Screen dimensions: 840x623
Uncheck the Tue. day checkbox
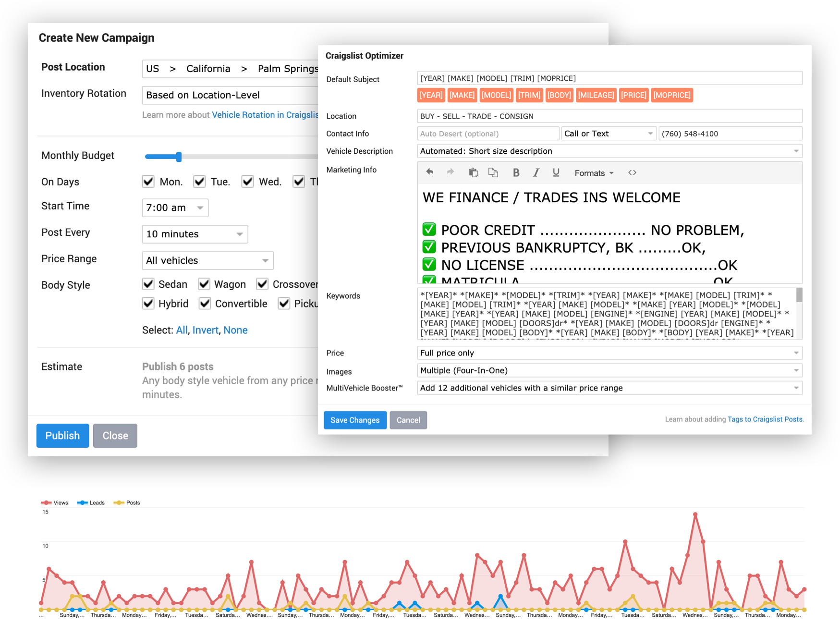point(199,182)
